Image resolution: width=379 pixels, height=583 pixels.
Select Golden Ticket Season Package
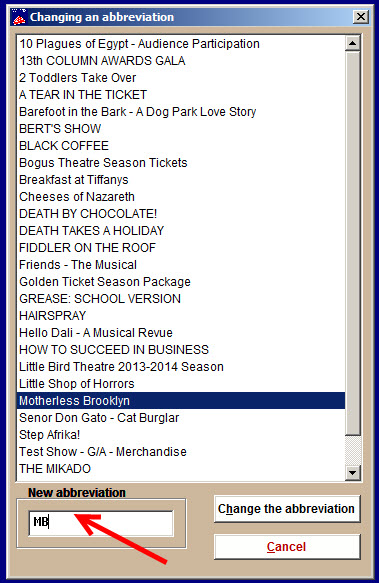point(181,281)
